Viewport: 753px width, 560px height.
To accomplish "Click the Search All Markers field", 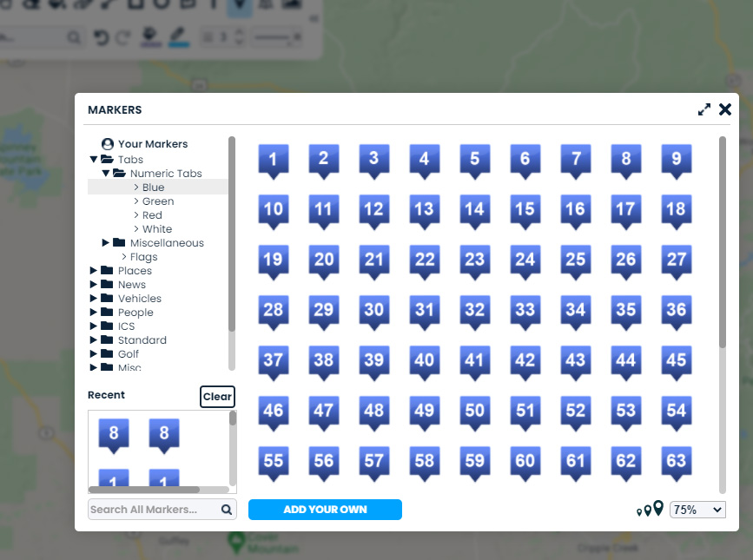I will (153, 510).
